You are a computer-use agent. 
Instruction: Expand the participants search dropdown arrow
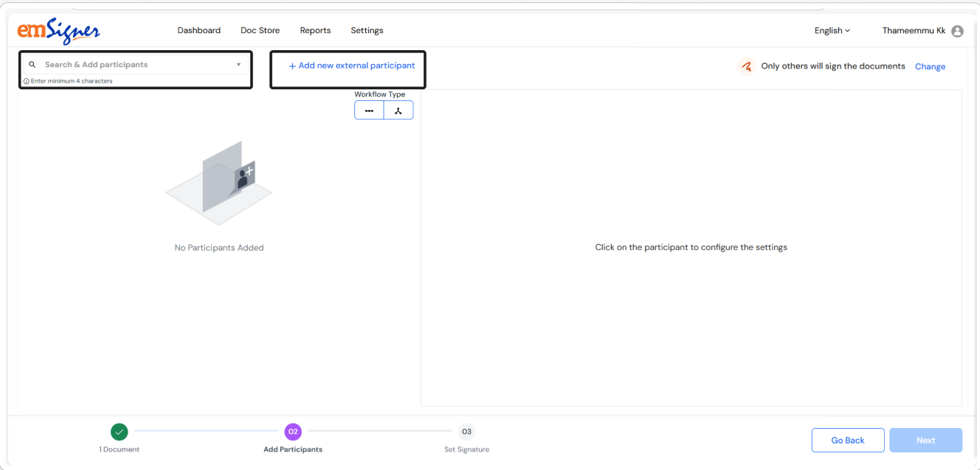coord(238,65)
